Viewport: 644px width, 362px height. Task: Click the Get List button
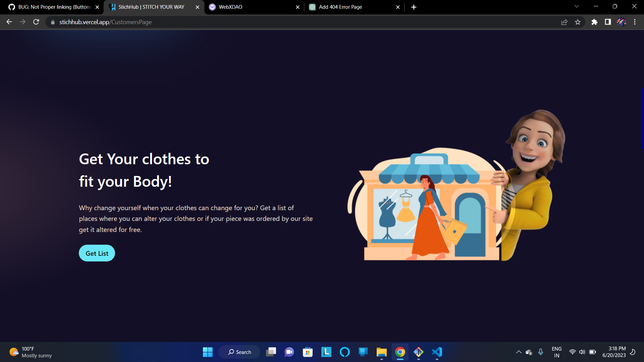click(97, 253)
